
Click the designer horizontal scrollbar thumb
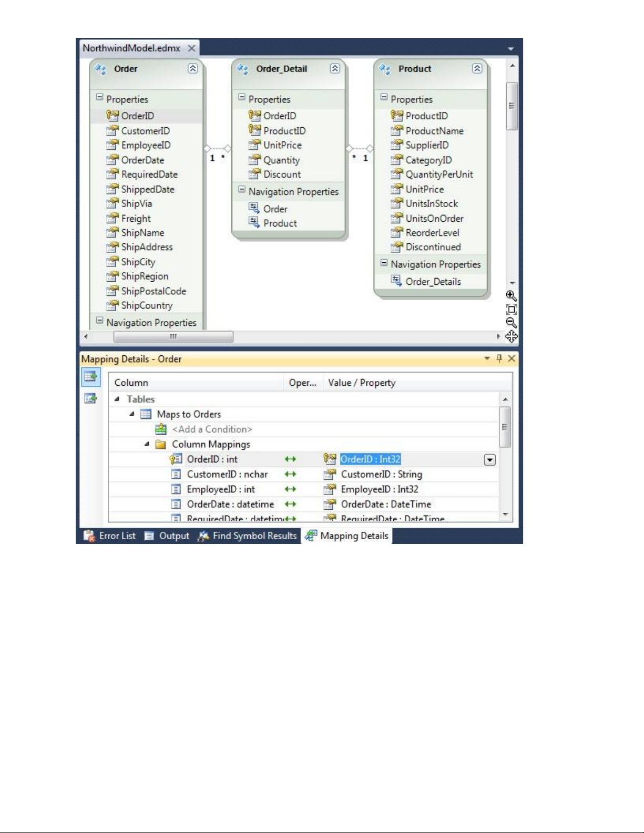click(173, 336)
